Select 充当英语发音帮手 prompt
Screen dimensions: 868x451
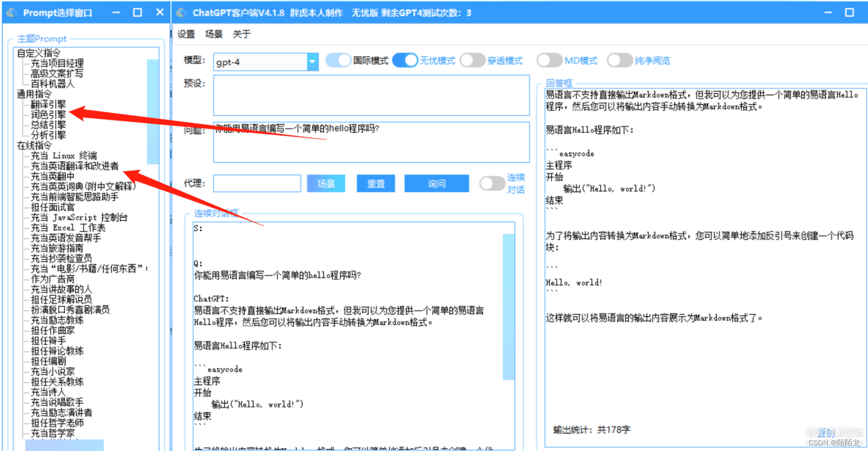point(66,238)
